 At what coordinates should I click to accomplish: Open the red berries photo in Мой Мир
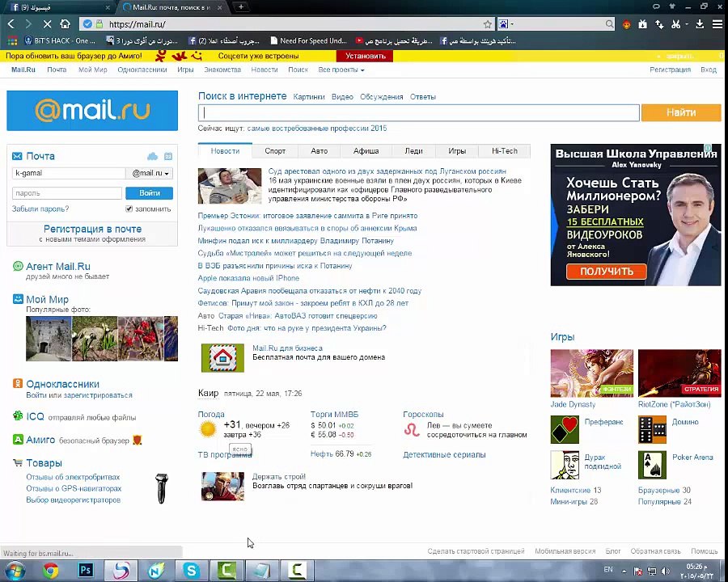coord(140,339)
